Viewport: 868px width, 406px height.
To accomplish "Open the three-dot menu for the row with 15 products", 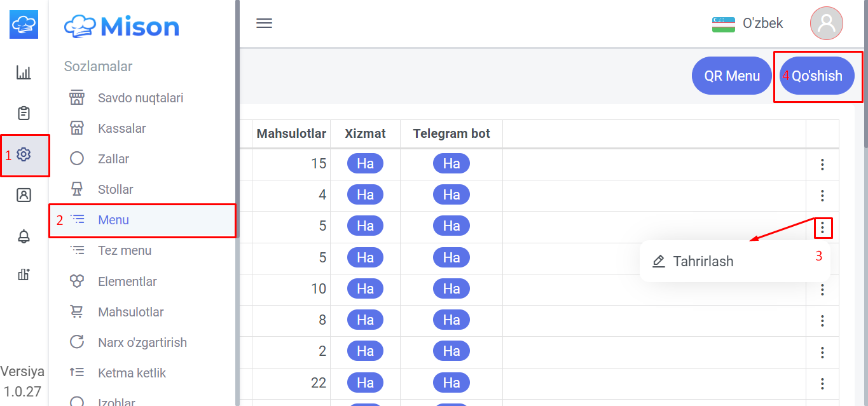I will tap(822, 165).
